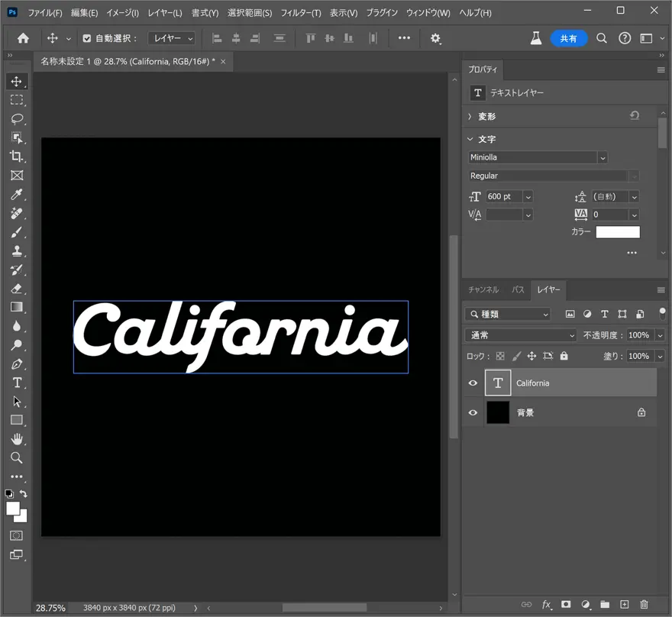Toggle lock position
Image resolution: width=672 pixels, height=617 pixels.
click(x=531, y=356)
